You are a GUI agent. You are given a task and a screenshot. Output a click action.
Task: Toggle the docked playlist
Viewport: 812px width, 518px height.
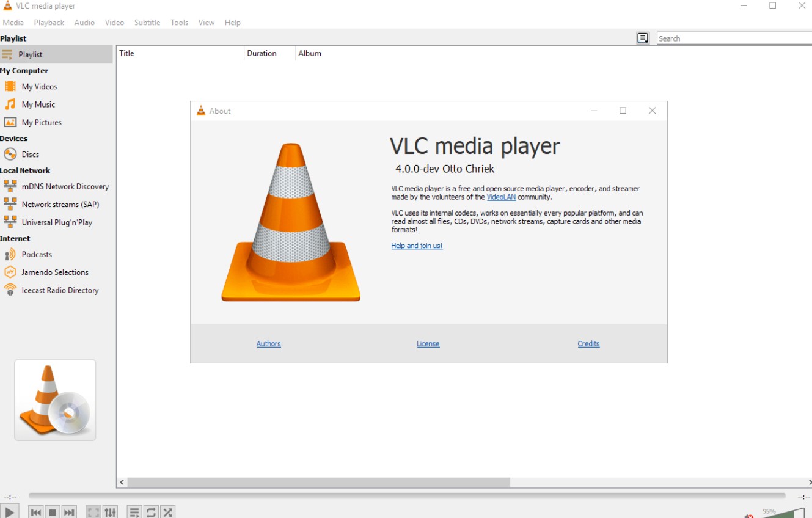(x=643, y=38)
